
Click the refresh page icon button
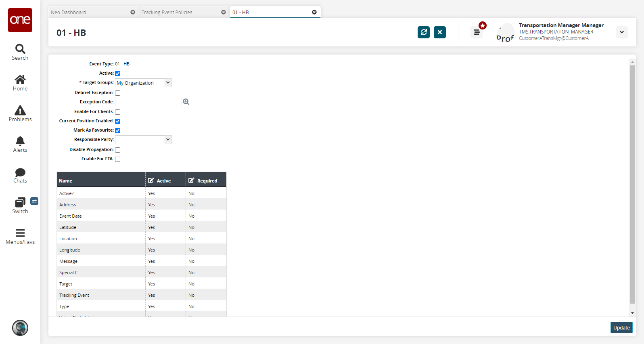point(424,32)
